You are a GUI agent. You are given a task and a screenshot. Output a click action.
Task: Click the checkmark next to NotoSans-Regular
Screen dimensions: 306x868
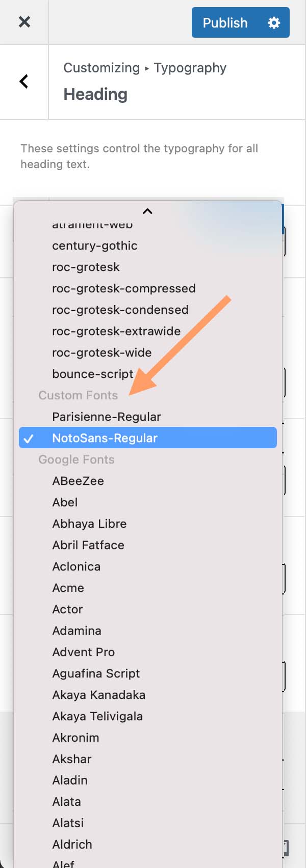29,437
